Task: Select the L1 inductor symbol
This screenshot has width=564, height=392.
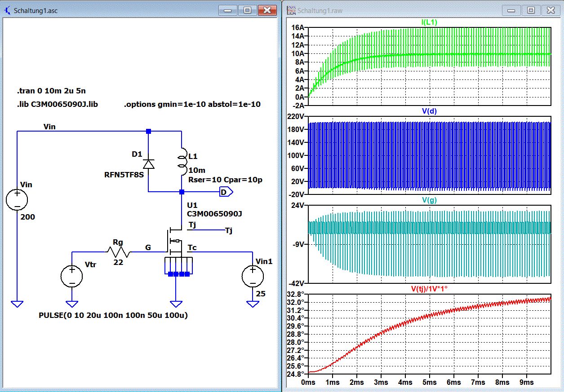Action: point(182,162)
